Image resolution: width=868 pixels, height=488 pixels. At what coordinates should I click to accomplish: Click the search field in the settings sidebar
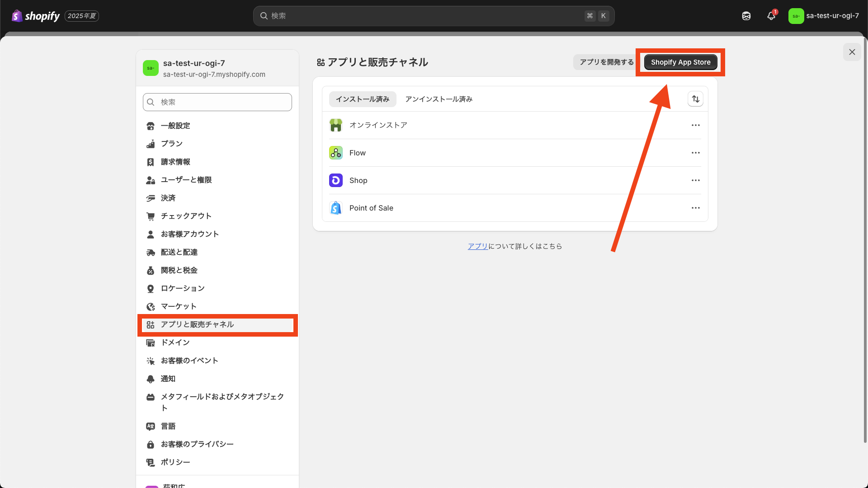click(x=217, y=102)
